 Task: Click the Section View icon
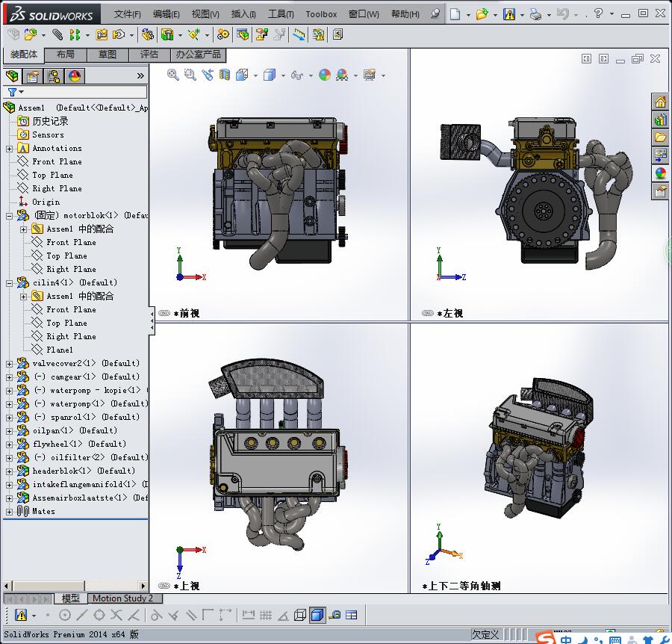[x=225, y=75]
